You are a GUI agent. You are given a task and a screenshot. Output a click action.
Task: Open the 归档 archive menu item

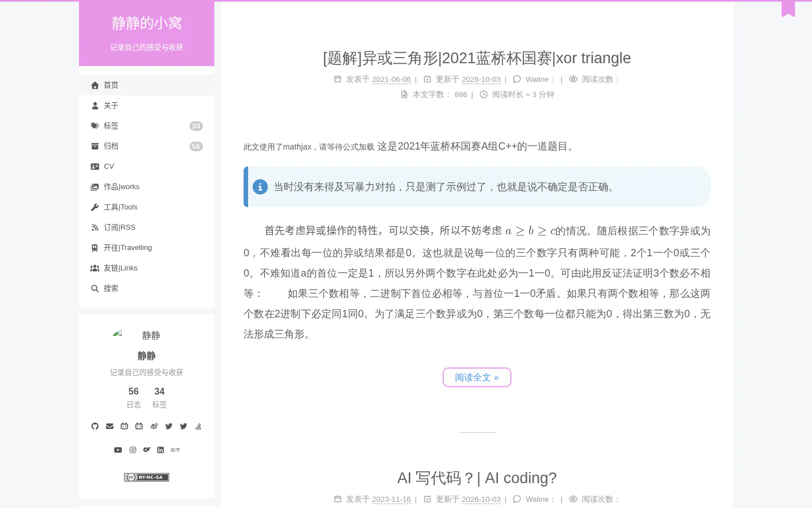tap(147, 146)
